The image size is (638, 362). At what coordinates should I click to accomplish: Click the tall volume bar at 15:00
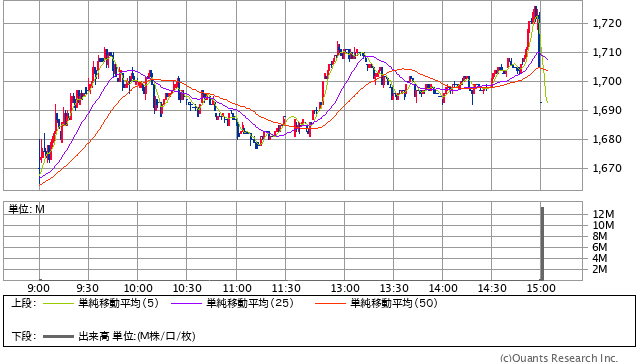[542, 243]
